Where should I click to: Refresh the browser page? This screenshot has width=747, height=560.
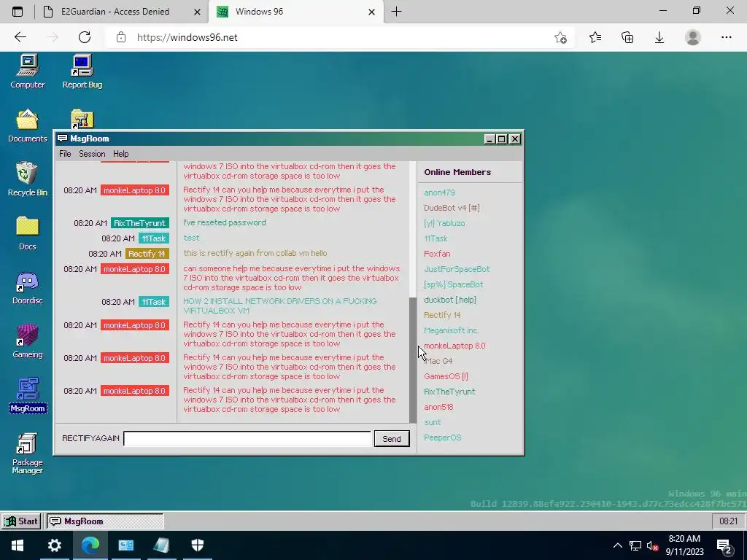coord(85,37)
